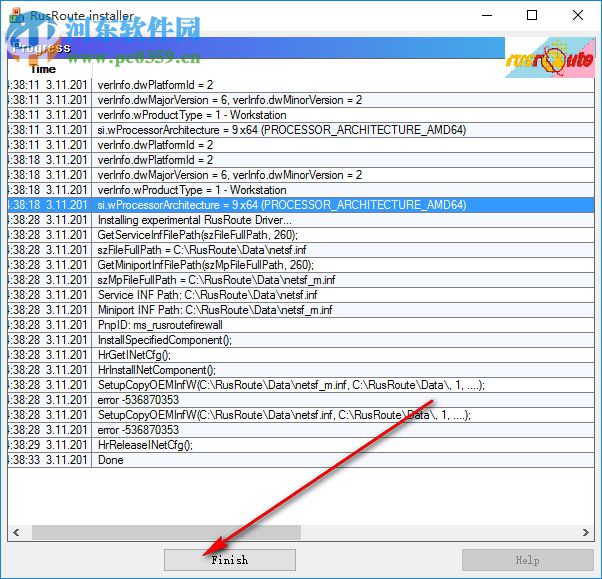The image size is (602, 579).
Task: Select 'Installing experimental RusRoute Driver...' row
Action: pyautogui.click(x=301, y=220)
